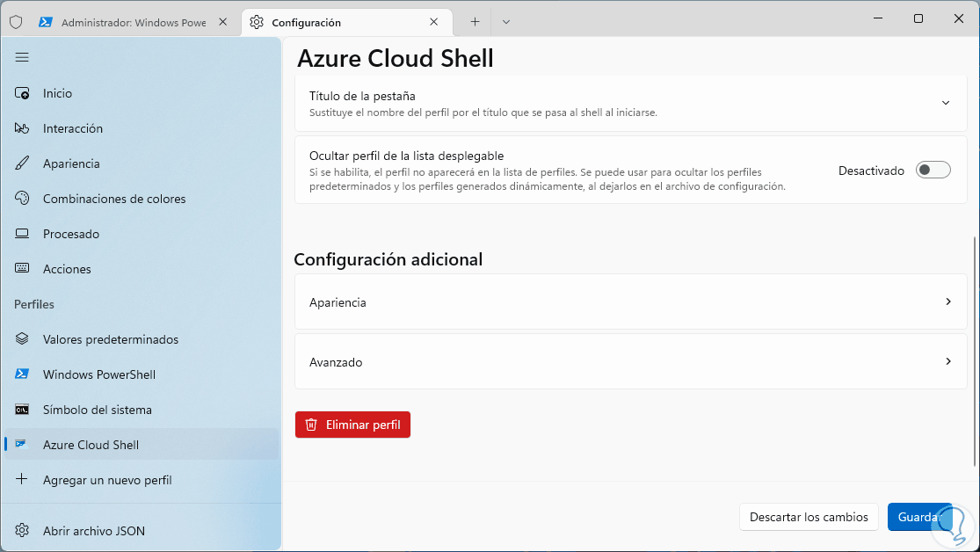Open the new tab profiles dropdown arrow
The height and width of the screenshot is (552, 980).
[x=506, y=22]
